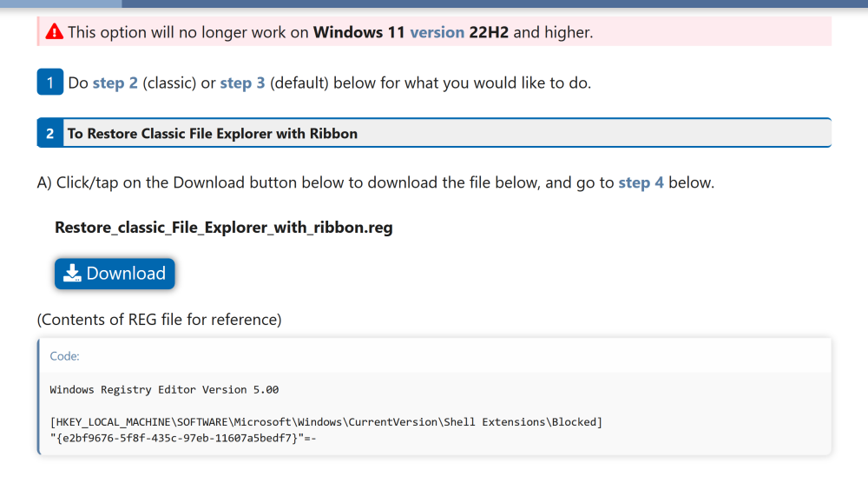Screen dimensions: 868x483
Task: Go to the "step 4" link
Action: [641, 183]
